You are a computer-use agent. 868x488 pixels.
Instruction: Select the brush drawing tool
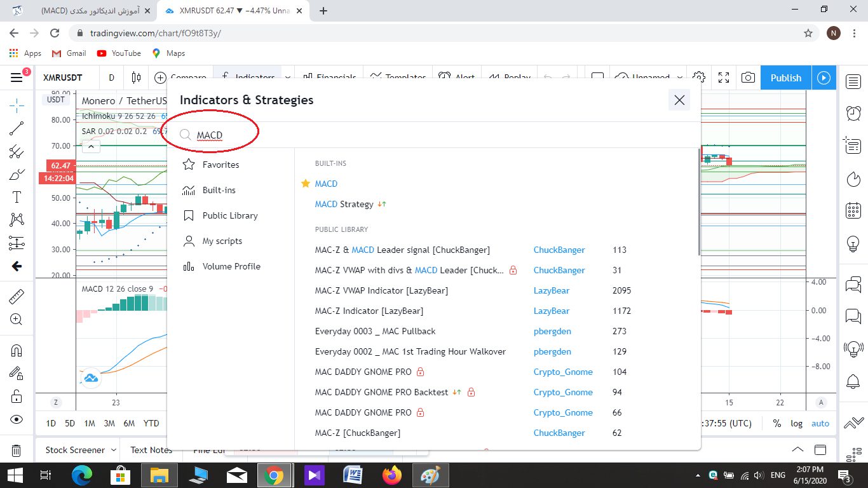17,174
